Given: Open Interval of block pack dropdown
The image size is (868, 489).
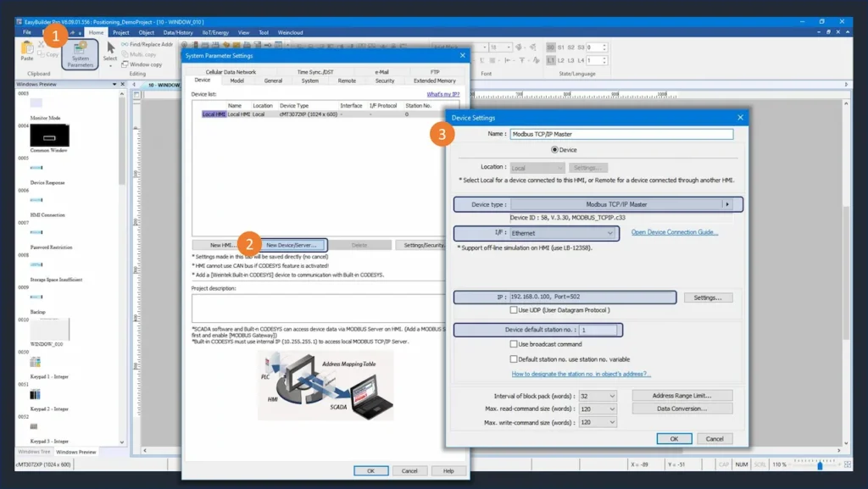Looking at the screenshot, I should 611,396.
